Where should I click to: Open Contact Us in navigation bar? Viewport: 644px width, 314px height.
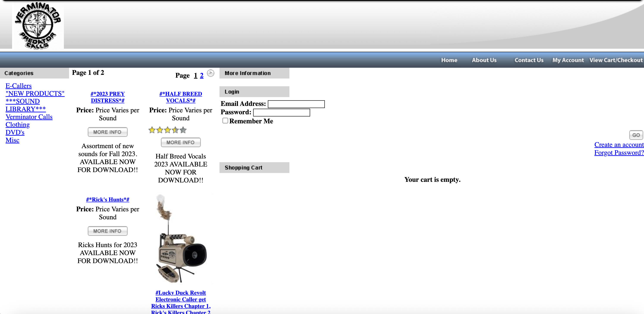click(529, 60)
